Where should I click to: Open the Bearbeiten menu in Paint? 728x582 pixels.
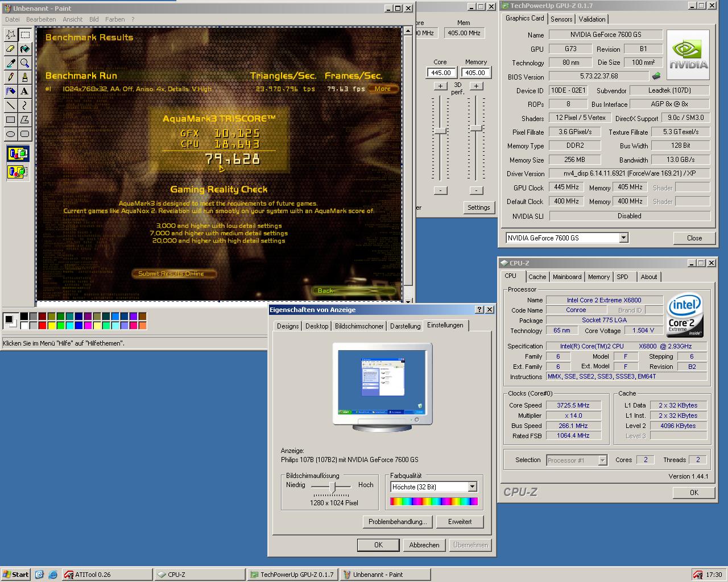(41, 19)
